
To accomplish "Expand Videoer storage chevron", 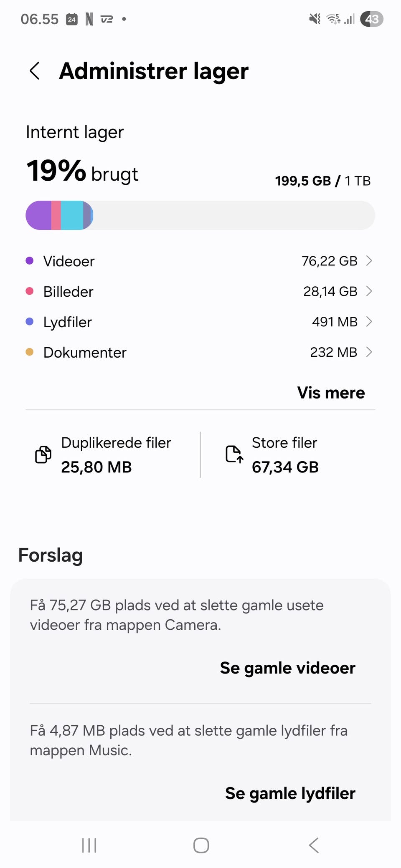I will 369,261.
